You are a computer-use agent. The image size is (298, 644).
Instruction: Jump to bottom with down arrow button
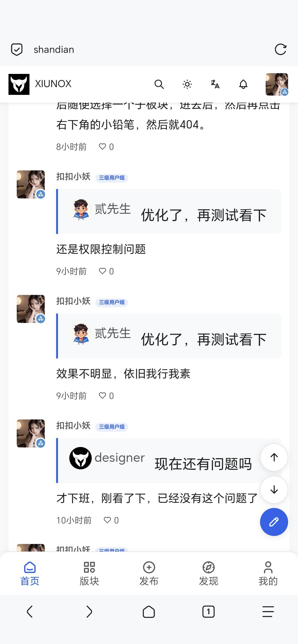click(274, 489)
